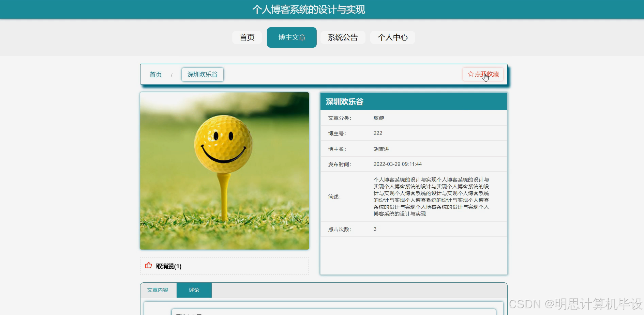This screenshot has height=315, width=644.
Task: Click the star favorite icon
Action: (470, 74)
